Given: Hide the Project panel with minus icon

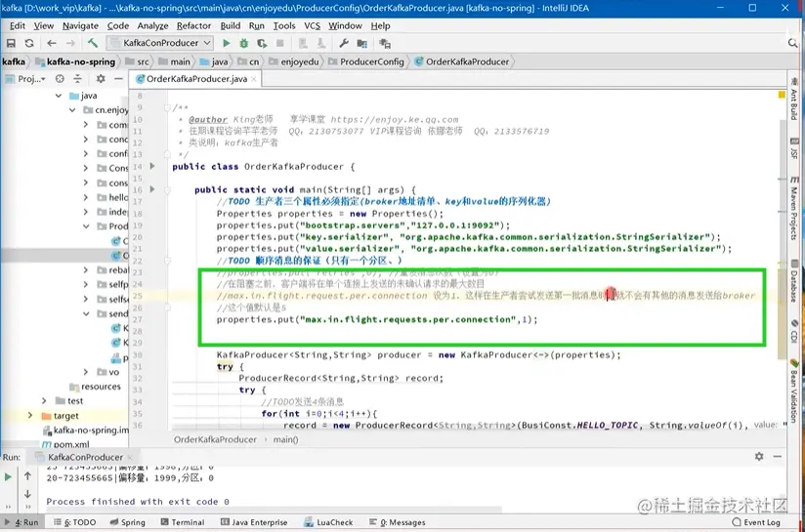Looking at the screenshot, I should click(x=118, y=78).
